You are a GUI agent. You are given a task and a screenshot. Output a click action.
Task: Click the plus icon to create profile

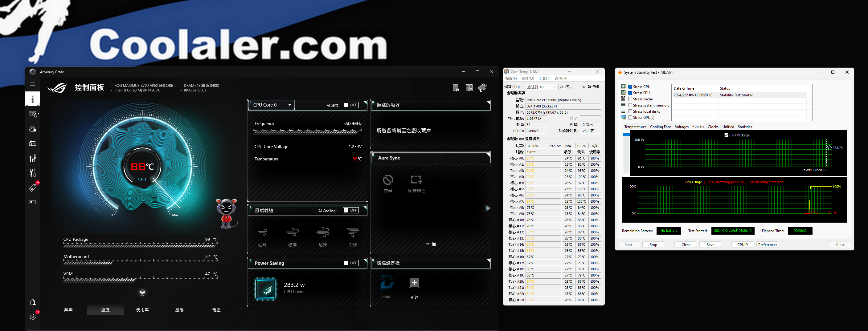415,283
